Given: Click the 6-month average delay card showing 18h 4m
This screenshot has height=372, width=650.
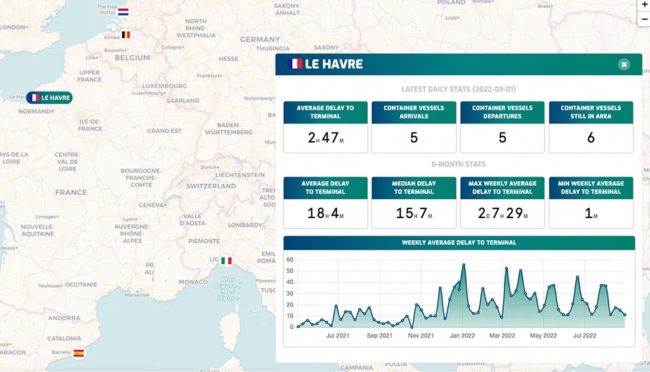Looking at the screenshot, I should (325, 202).
